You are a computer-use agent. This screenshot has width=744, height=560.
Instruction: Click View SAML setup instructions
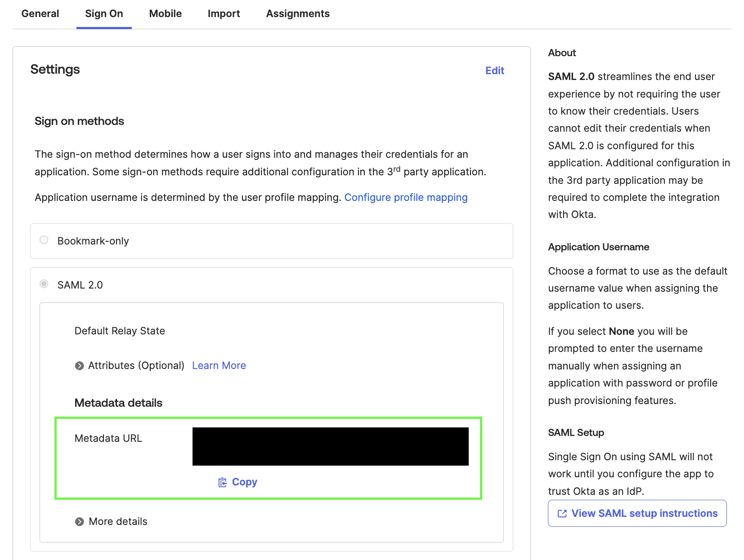pyautogui.click(x=637, y=513)
